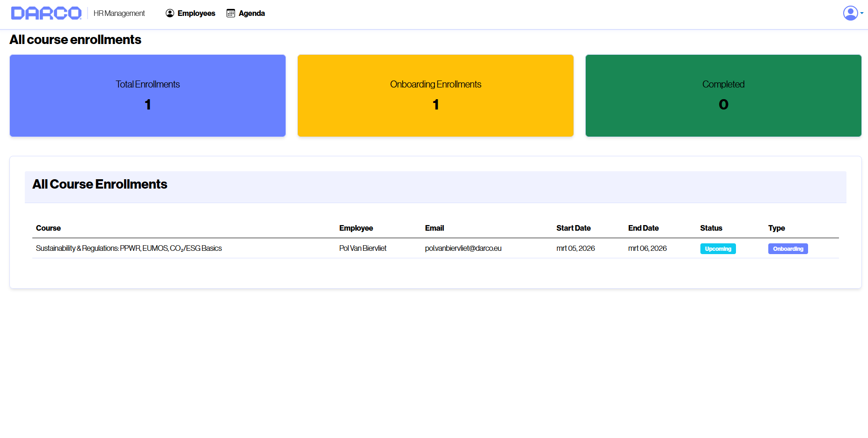Expand the account dropdown arrow near the avatar
Viewport: 868px width, 438px height.
click(x=861, y=13)
